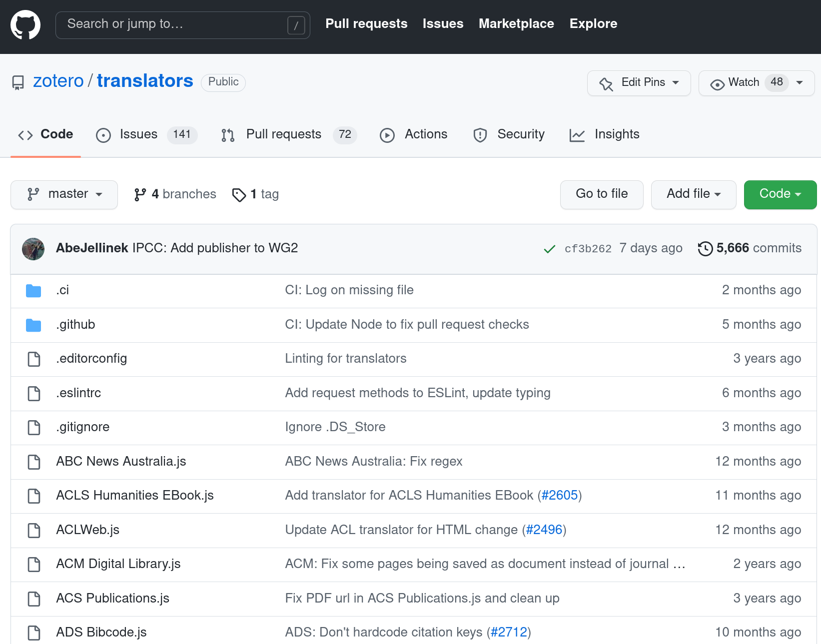Click file icon for ACM Digital Library.js
Viewport: 821px width, 644px height.
(x=34, y=565)
